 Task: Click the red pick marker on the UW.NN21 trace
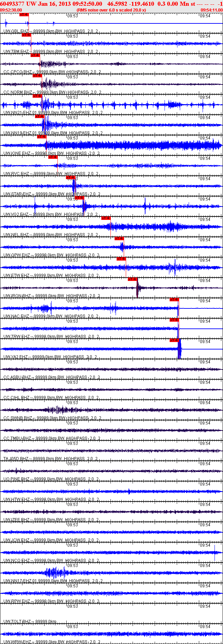(37, 96)
